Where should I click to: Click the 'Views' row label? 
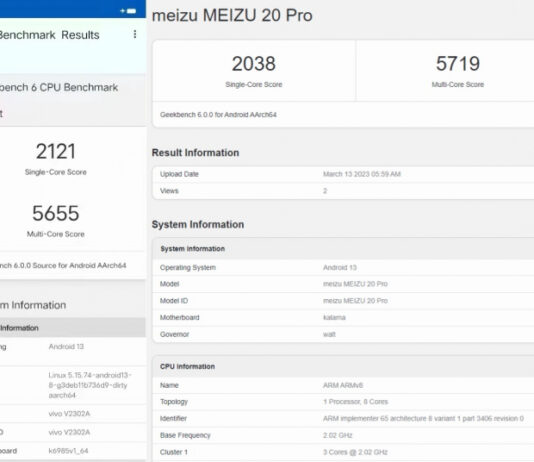[x=169, y=191]
